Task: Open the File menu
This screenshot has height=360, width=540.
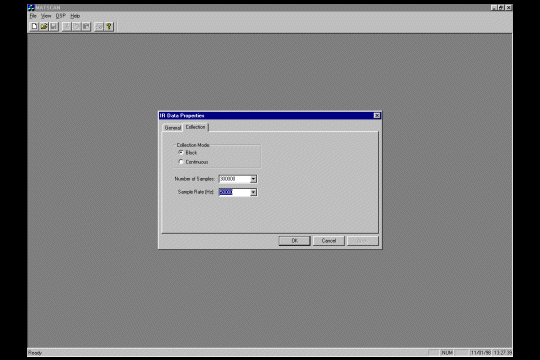Action: pyautogui.click(x=33, y=16)
